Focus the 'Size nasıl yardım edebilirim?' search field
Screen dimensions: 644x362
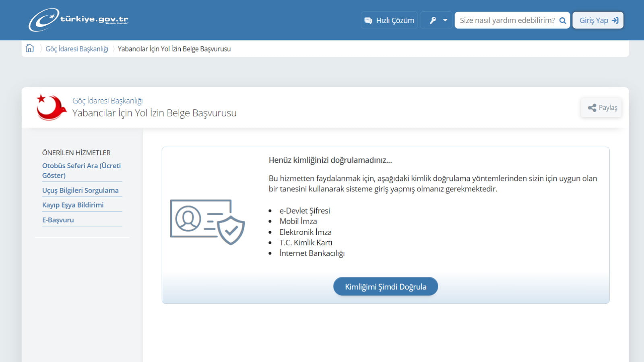point(507,21)
